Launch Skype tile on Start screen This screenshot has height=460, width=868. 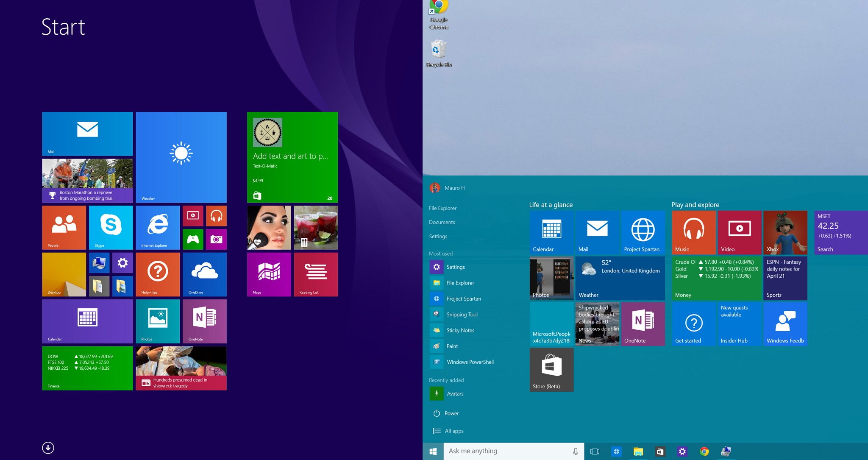point(111,227)
